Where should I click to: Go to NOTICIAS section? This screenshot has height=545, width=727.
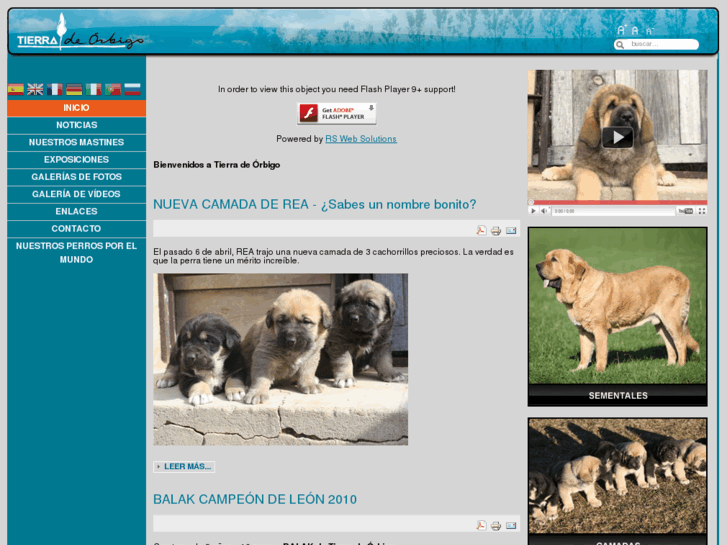coord(77,125)
